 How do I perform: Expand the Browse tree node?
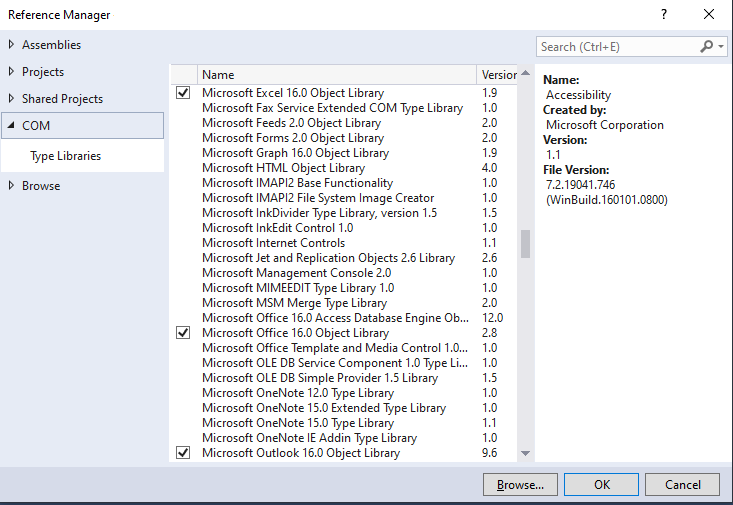pos(12,186)
